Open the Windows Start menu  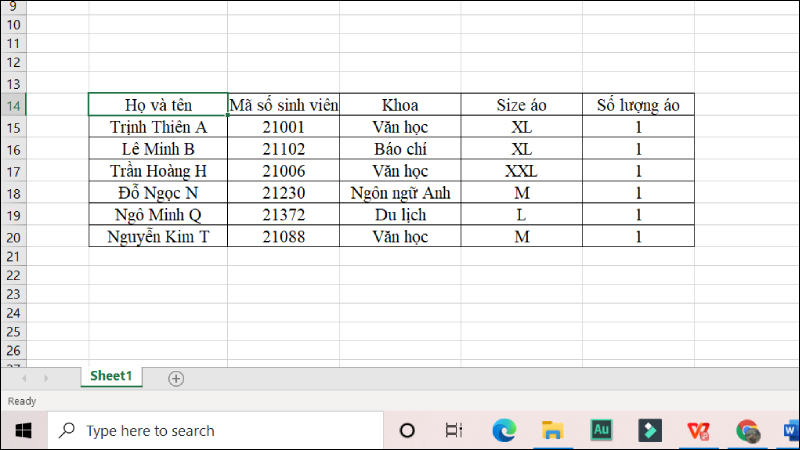23,430
